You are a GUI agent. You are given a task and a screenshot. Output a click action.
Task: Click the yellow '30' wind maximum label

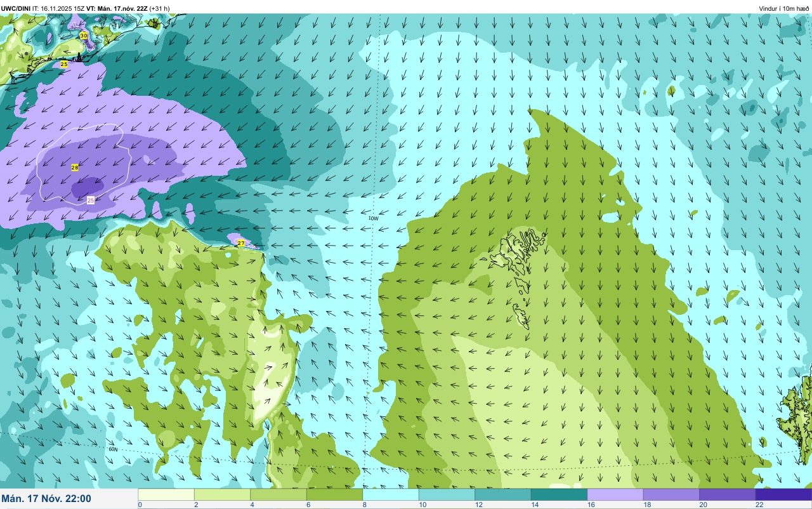[x=84, y=36]
